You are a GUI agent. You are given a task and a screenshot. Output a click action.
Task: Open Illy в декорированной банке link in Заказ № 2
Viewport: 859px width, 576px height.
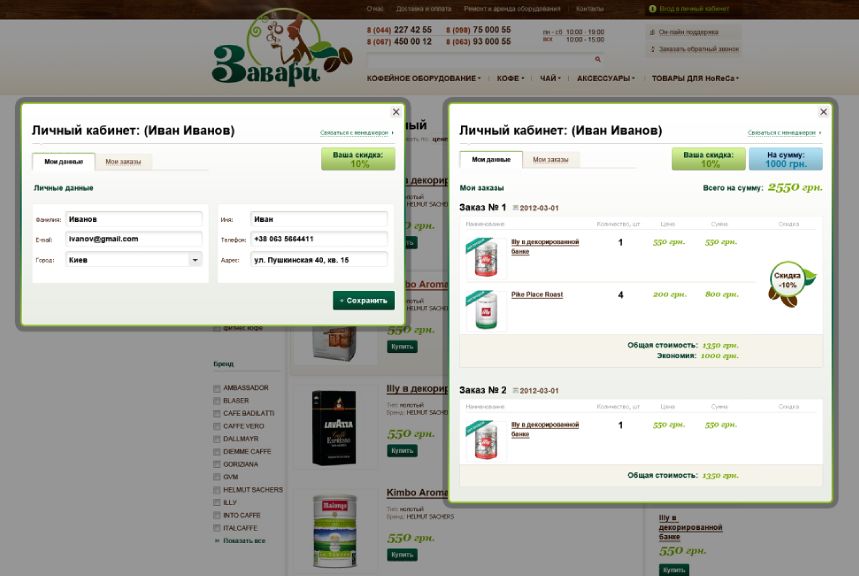click(x=545, y=429)
